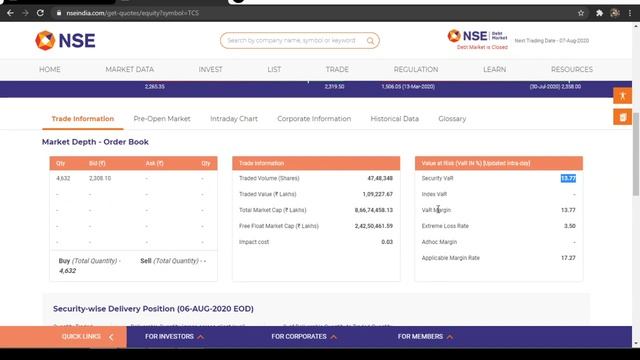
Task: Open the HOME menu
Action: click(50, 69)
